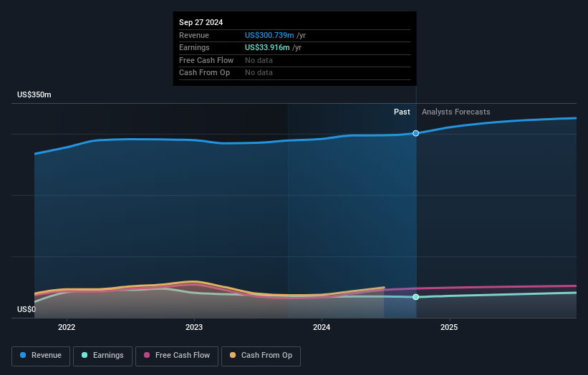Screen dimensions: 588x375
Task: Toggle the Cash From Op legend button
Action: click(261, 356)
